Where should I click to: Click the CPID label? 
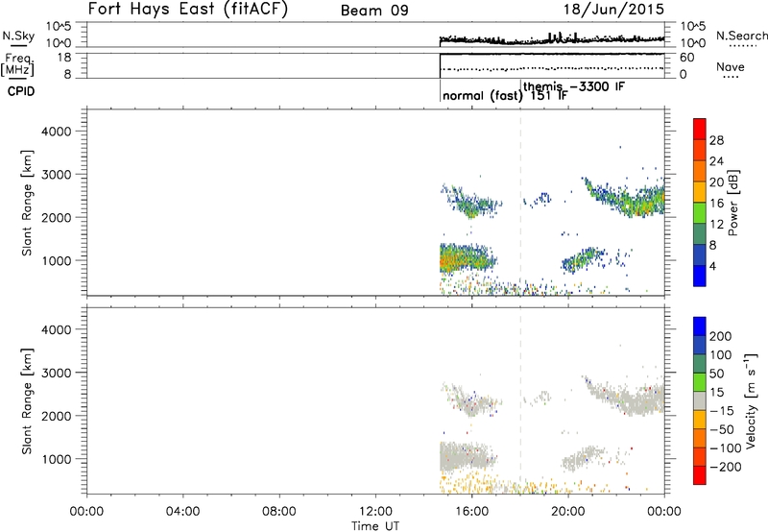coord(21,91)
